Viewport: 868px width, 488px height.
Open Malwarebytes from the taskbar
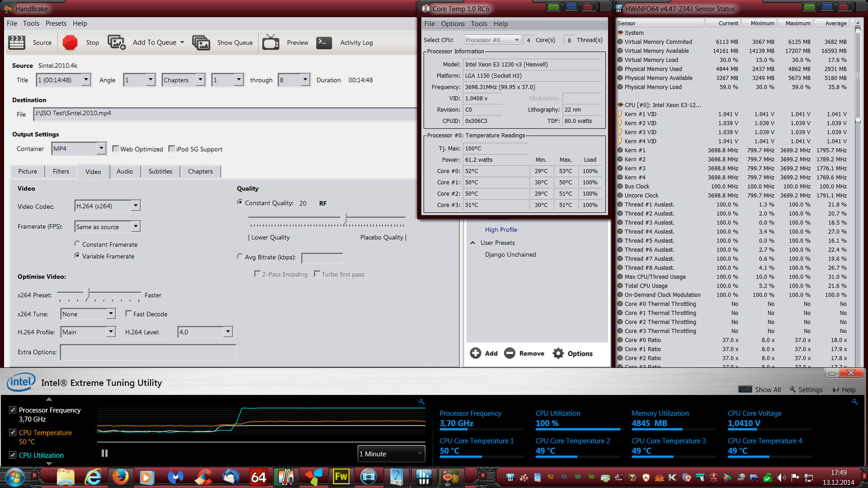pos(175,477)
